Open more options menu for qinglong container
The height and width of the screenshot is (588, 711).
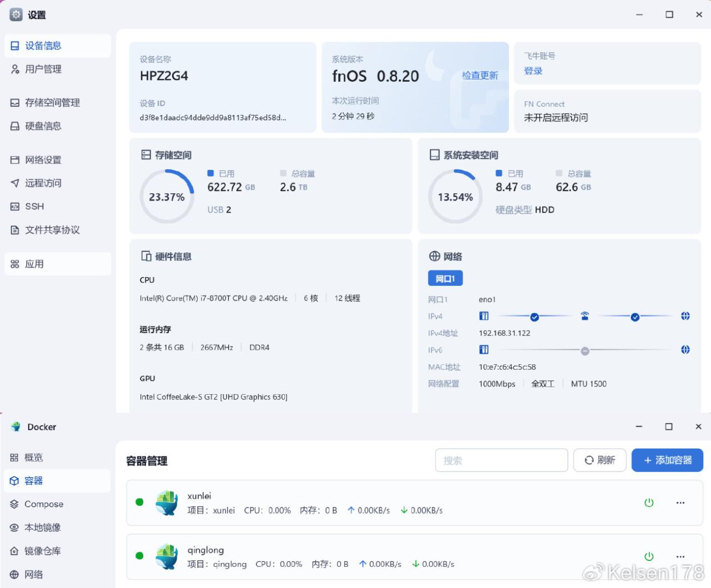[x=680, y=556]
